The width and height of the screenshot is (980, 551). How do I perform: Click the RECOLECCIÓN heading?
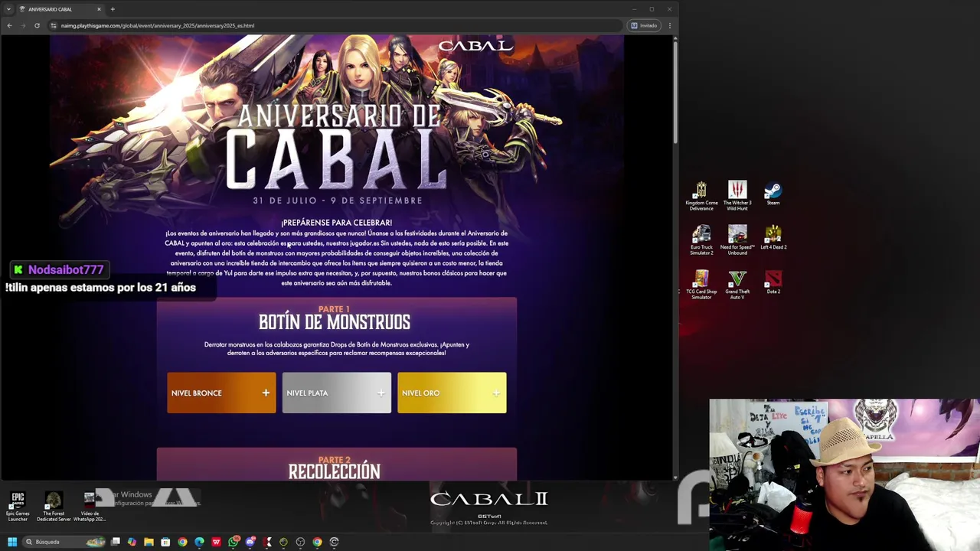point(335,471)
